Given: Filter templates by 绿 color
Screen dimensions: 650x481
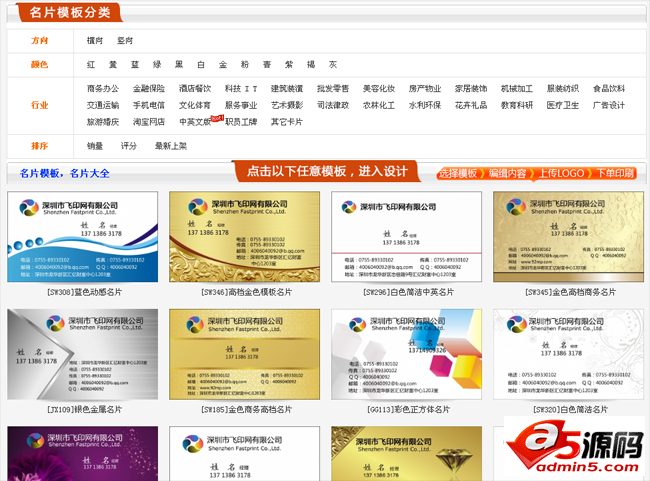Looking at the screenshot, I should (x=157, y=65).
